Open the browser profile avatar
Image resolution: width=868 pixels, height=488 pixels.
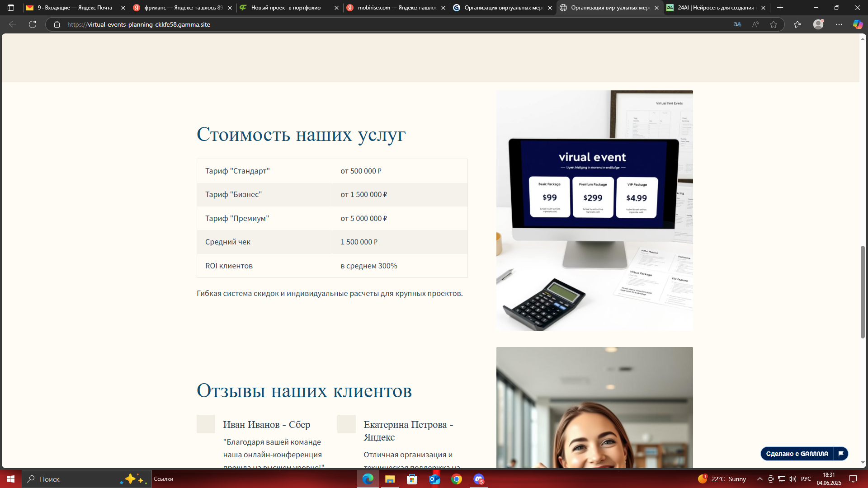coord(819,24)
